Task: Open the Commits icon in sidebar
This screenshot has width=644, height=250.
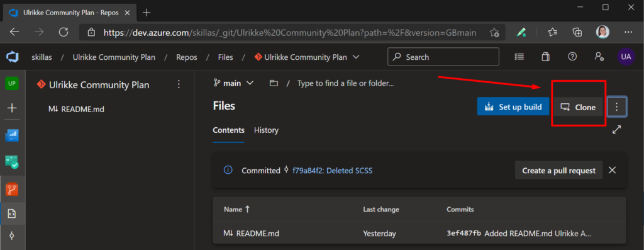Action: click(x=12, y=236)
